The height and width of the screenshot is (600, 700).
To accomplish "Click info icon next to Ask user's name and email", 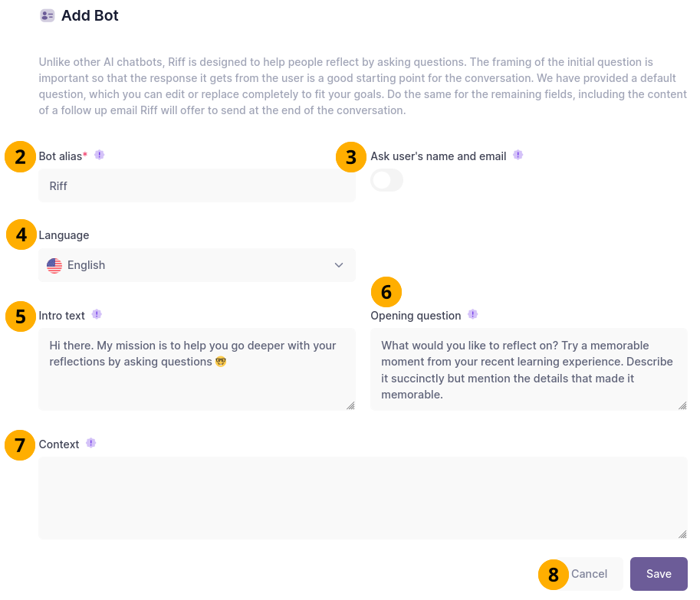I will 518,155.
